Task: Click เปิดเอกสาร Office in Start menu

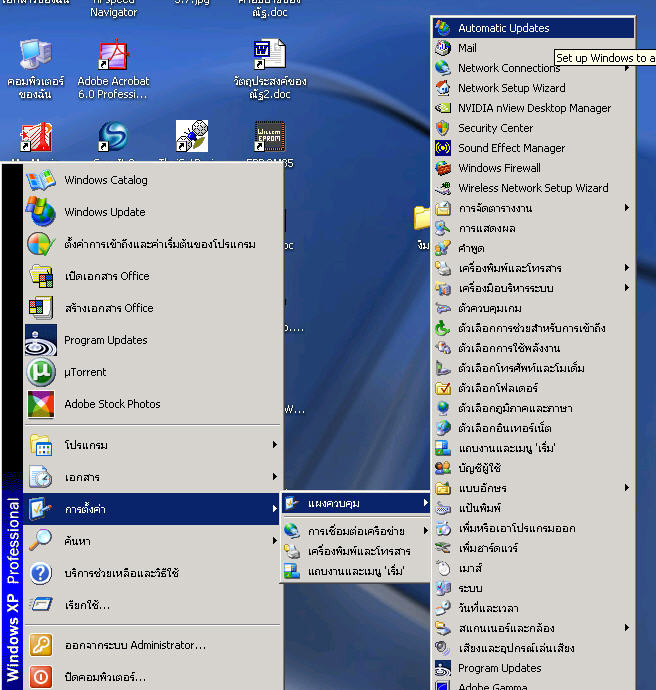Action: tap(152, 276)
